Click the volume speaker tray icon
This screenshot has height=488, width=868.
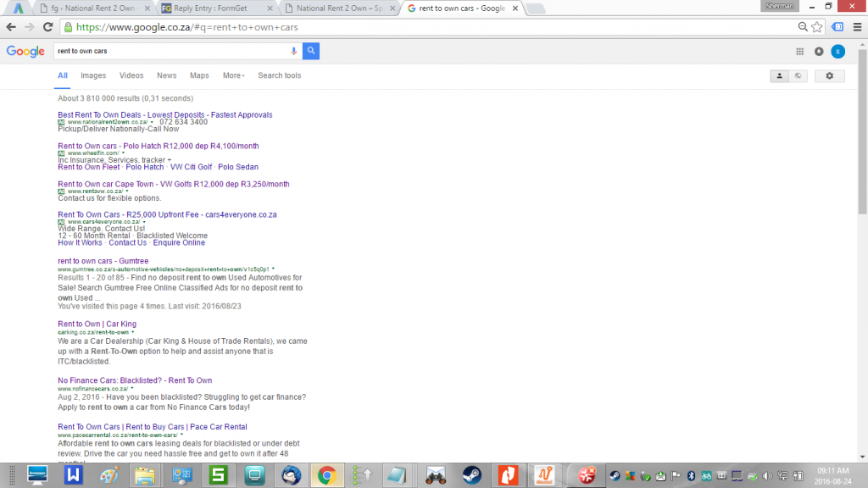[767, 476]
